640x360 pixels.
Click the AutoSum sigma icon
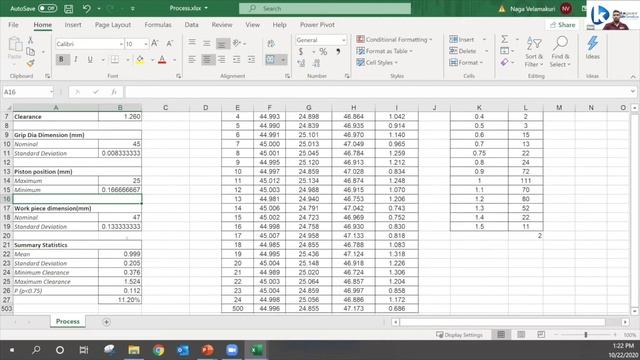tap(505, 39)
